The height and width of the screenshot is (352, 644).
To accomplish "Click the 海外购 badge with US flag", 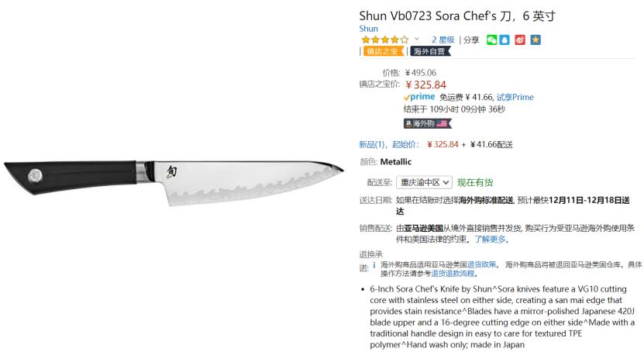I will click(427, 123).
